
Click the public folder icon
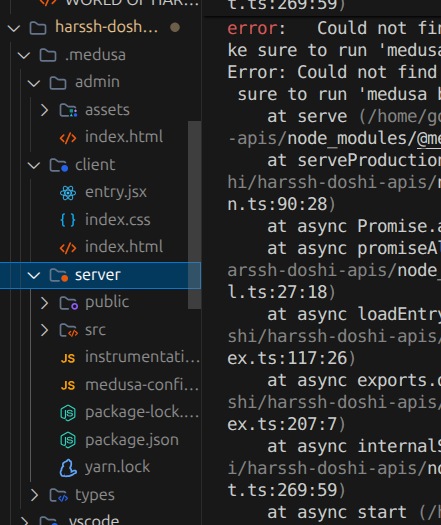[x=69, y=303]
